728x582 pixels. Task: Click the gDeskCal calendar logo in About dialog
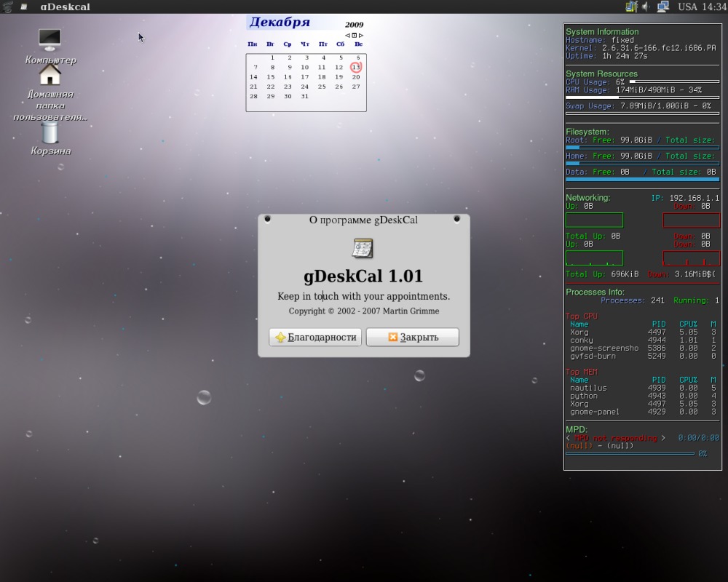[363, 248]
